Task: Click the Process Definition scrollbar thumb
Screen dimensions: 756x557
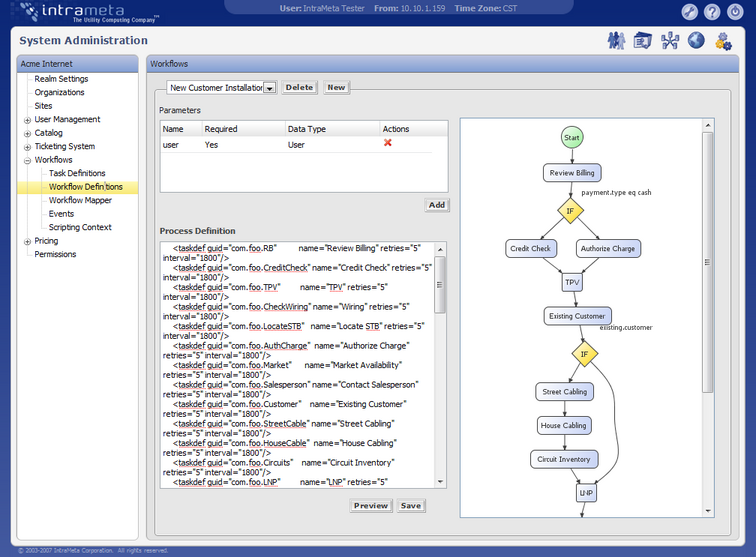Action: tap(440, 285)
